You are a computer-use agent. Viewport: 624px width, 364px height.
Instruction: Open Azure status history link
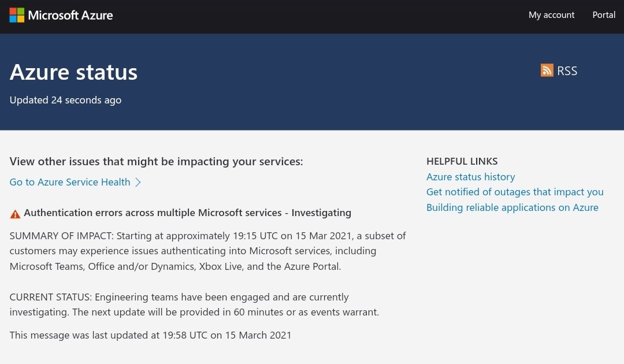470,177
